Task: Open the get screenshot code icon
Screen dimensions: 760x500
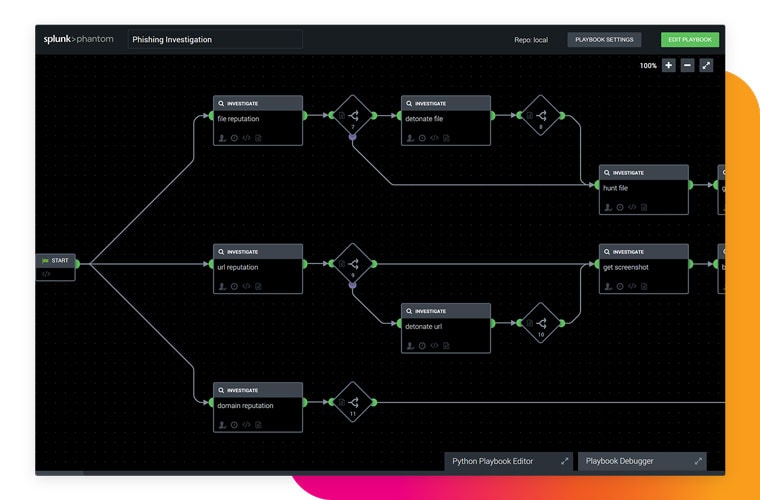Action: point(632,286)
